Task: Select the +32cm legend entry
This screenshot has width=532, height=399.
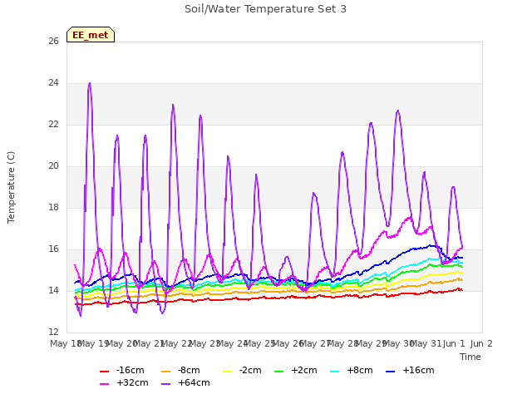Action: (x=124, y=382)
